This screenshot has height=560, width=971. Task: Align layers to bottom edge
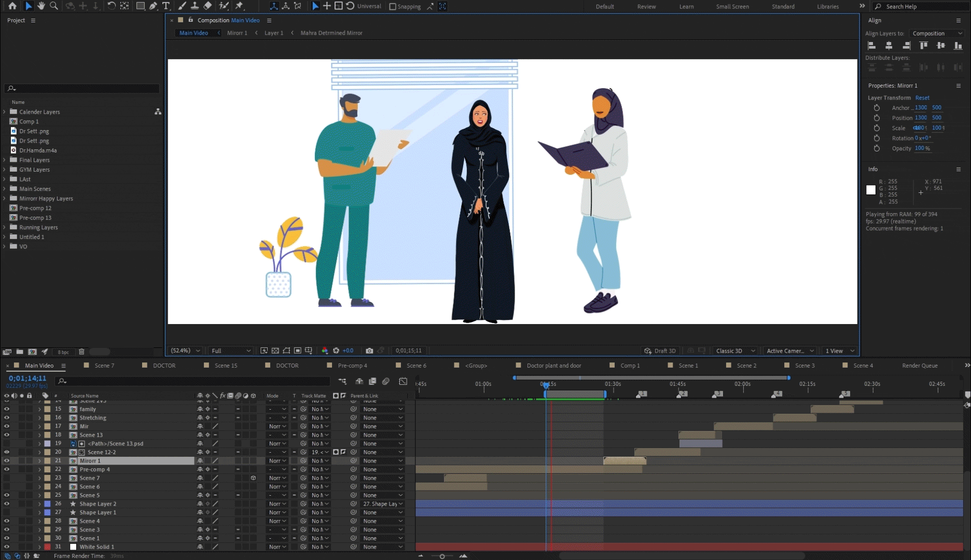958,46
